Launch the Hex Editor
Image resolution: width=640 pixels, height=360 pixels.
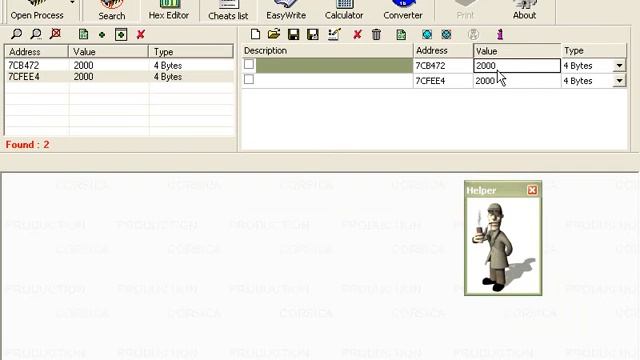[x=169, y=11]
